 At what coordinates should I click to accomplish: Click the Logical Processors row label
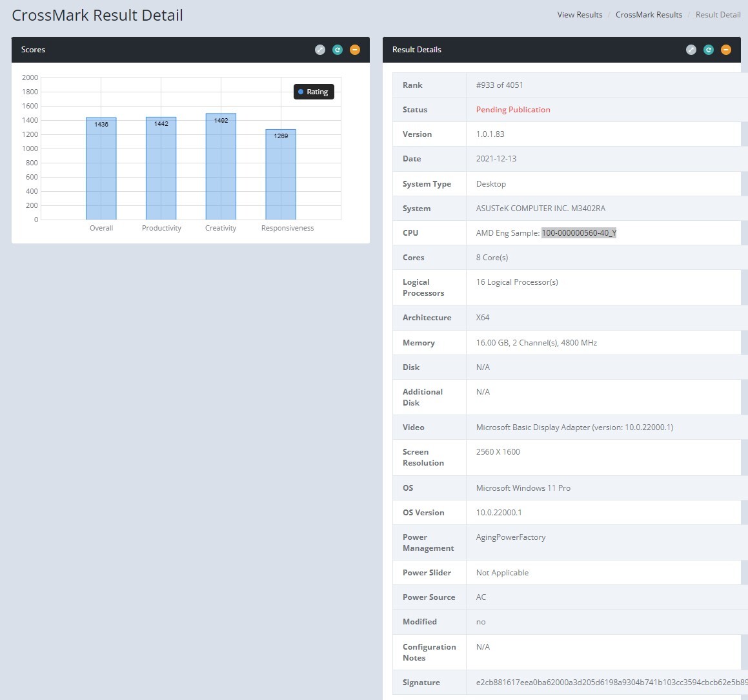click(423, 288)
